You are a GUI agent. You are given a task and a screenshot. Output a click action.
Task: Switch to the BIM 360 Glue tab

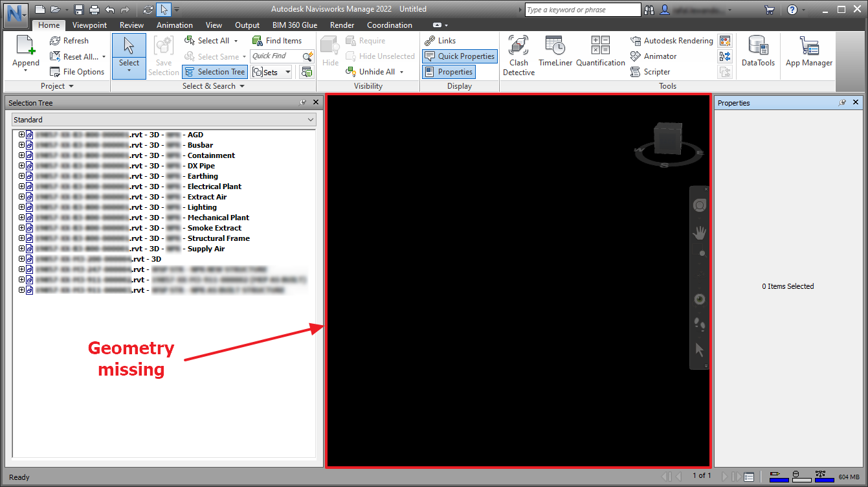(x=295, y=25)
